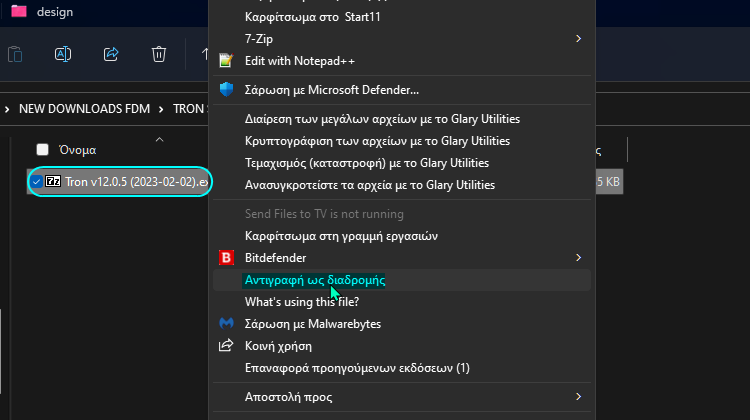Screen dimensions: 750x420
Task: Click the TRON breadcrumb segment
Action: [x=190, y=109]
